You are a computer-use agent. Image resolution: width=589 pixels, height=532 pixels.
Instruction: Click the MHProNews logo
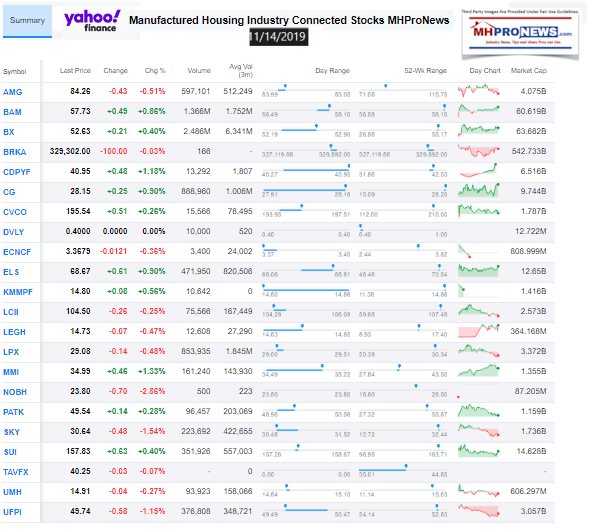tap(520, 35)
